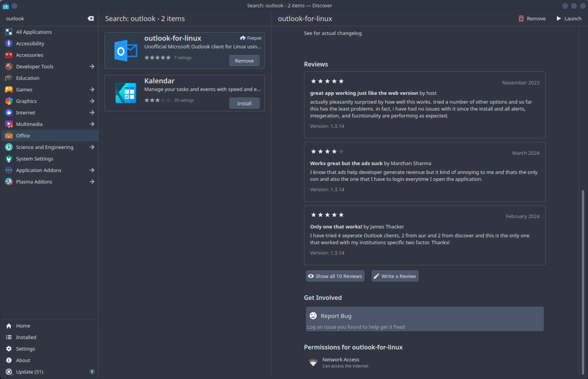Click the Report Bug item

point(425,320)
